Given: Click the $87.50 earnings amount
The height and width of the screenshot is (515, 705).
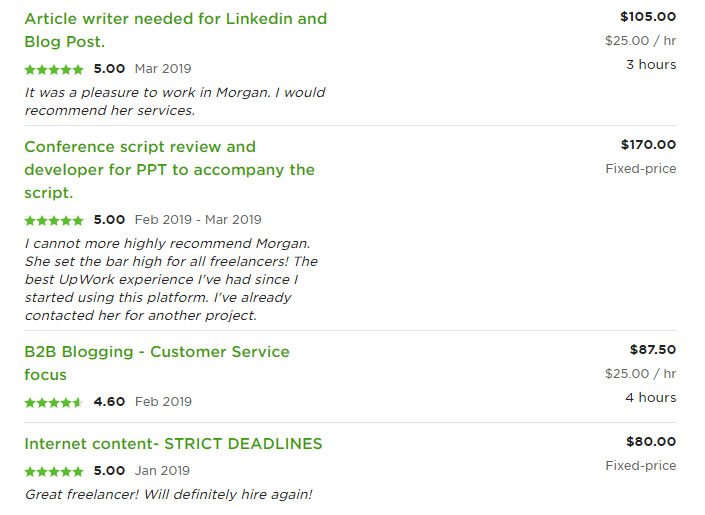Looking at the screenshot, I should tap(652, 350).
